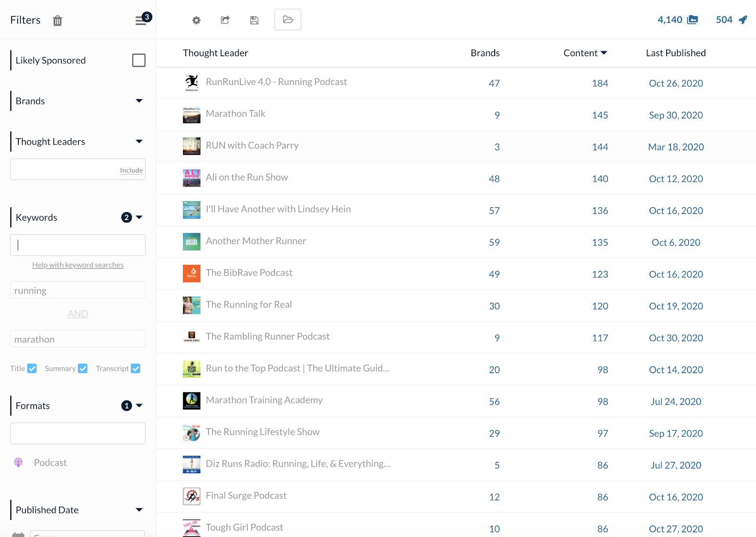The image size is (756, 537).
Task: Focus the Thought Leaders search field
Action: click(x=78, y=169)
